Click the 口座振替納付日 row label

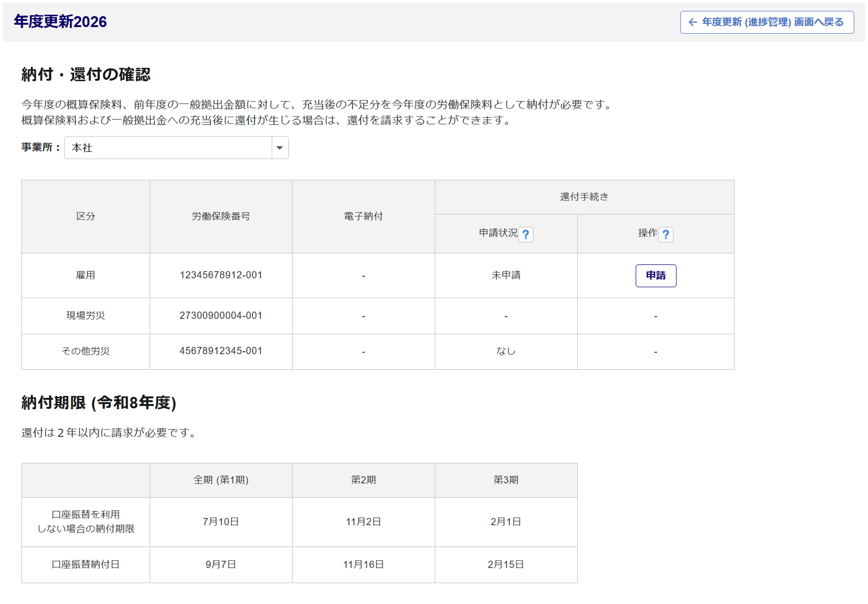point(85,565)
